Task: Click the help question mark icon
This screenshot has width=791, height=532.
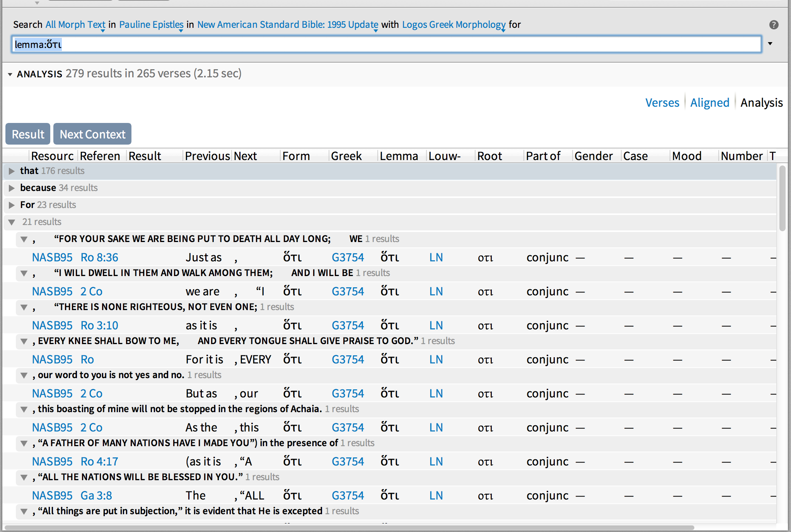Action: coord(774,25)
